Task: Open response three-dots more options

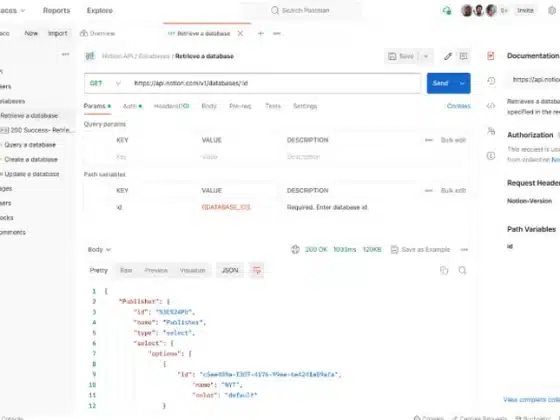Action: click(464, 249)
